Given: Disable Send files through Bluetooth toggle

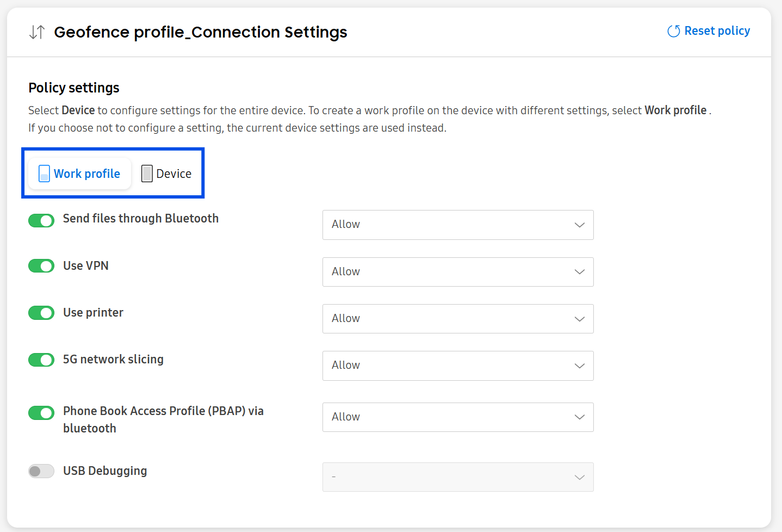Looking at the screenshot, I should coord(41,220).
